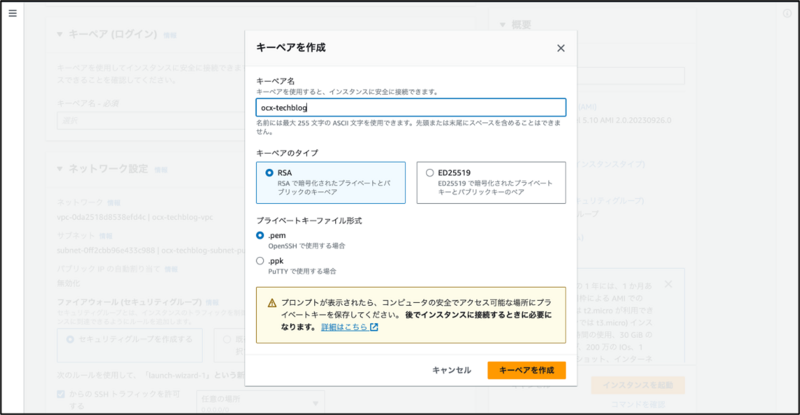800x415 pixels.
Task: Open the 情報 link beside サブネット
Action: pos(106,236)
